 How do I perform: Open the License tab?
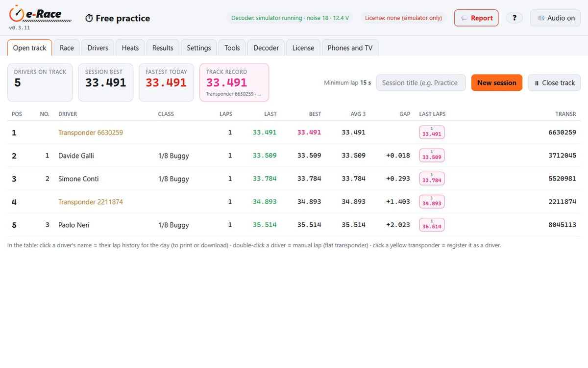coord(303,48)
